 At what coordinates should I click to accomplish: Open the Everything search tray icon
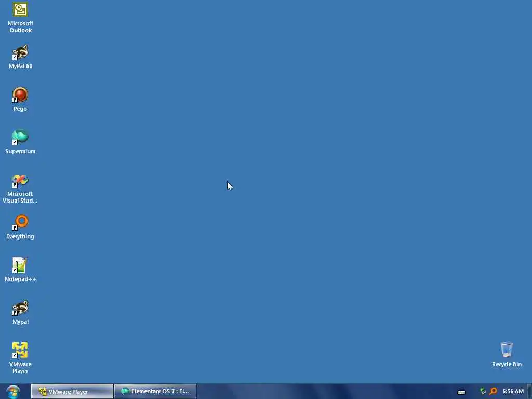pos(494,392)
